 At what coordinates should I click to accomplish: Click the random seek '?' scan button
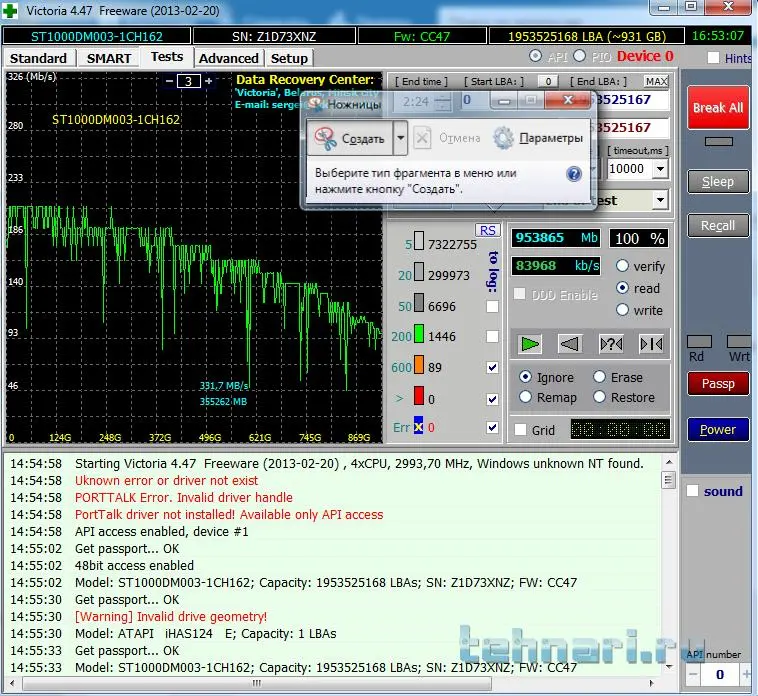click(610, 344)
